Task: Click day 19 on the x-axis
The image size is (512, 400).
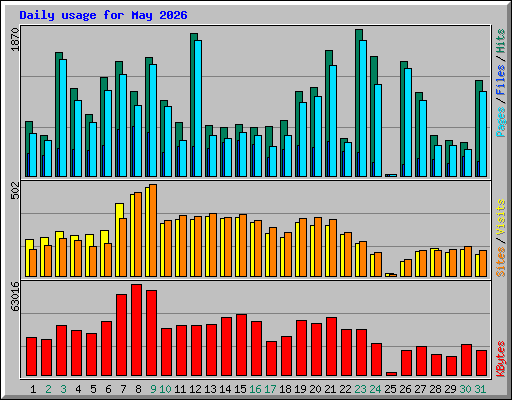Action: pos(300,389)
